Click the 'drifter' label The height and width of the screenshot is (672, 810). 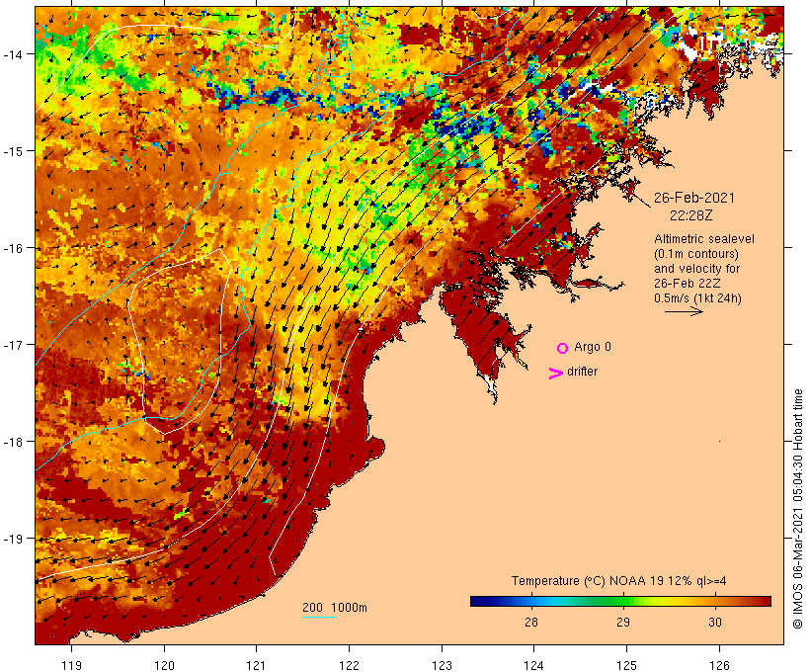(582, 372)
